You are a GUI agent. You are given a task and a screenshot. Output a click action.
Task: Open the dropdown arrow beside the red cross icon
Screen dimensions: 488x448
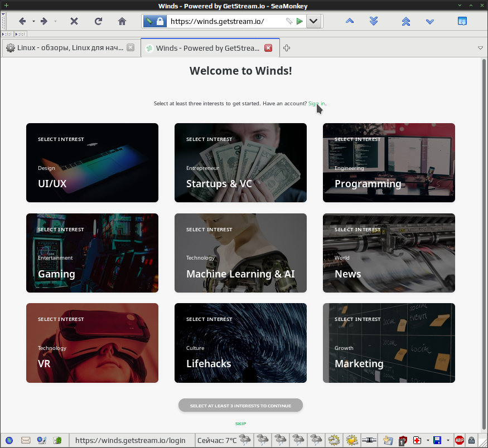click(x=428, y=440)
